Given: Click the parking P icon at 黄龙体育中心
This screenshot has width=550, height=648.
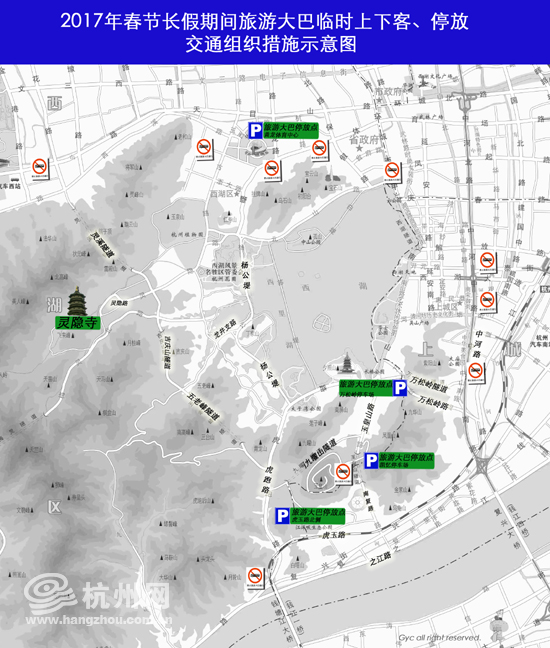Looking at the screenshot, I should [x=255, y=130].
